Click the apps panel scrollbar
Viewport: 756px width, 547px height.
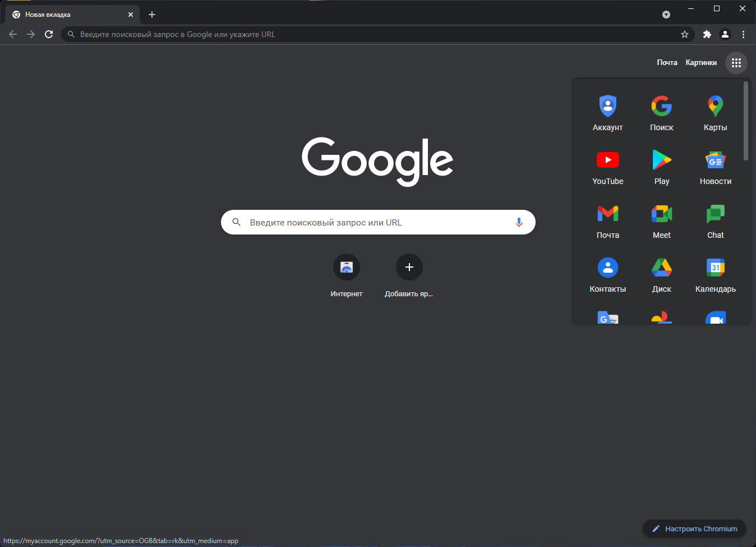click(x=746, y=121)
